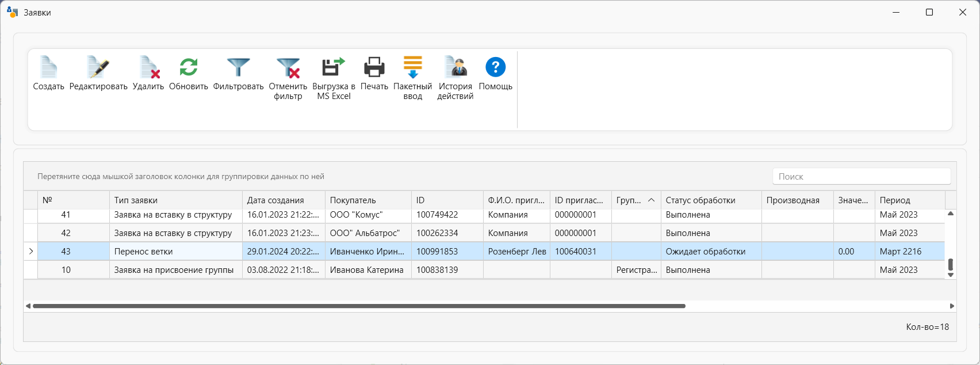Viewport: 980px width, 365px height.
Task: Click vertical scrollbar up arrow
Action: pos(951,214)
